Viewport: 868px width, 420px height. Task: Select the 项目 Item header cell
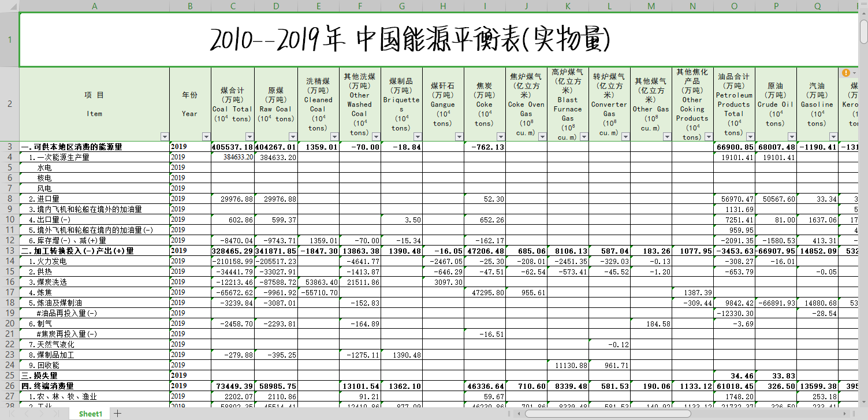coord(94,105)
